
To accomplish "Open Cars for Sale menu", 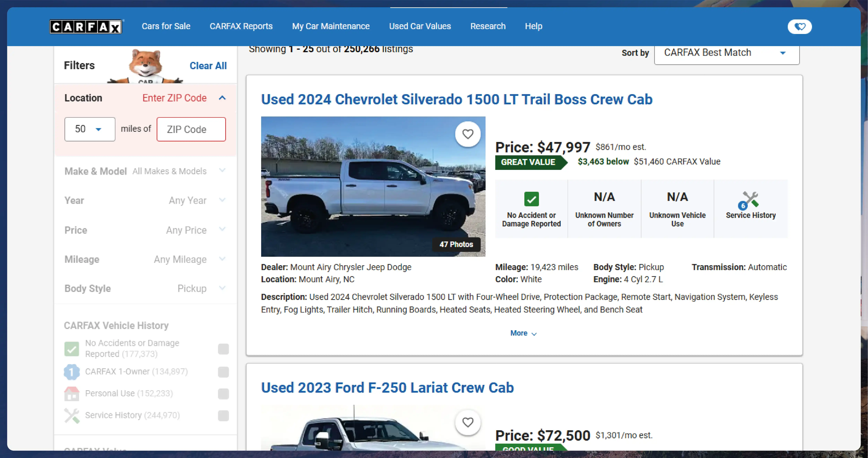I will [166, 26].
